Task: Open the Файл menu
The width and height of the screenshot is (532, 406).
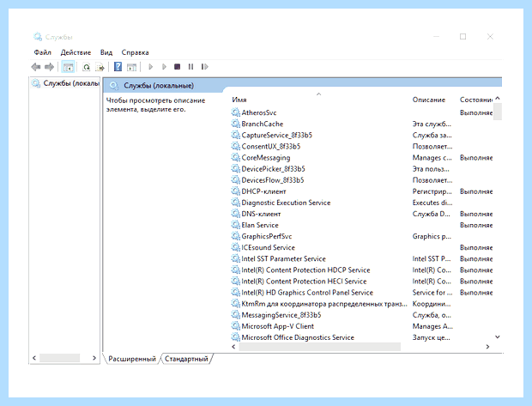Action: pos(42,52)
